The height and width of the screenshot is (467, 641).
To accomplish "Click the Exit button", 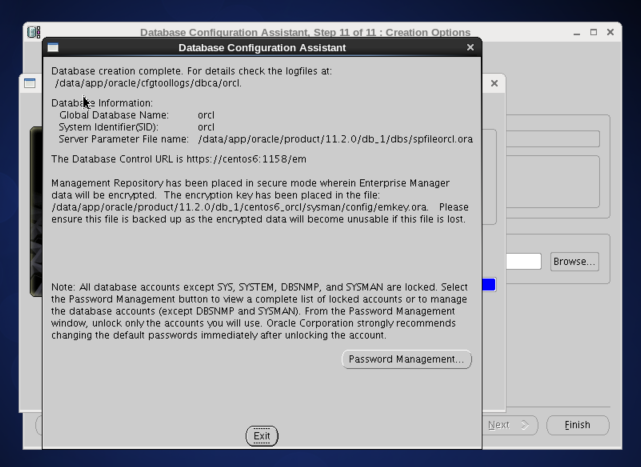I will 262,436.
